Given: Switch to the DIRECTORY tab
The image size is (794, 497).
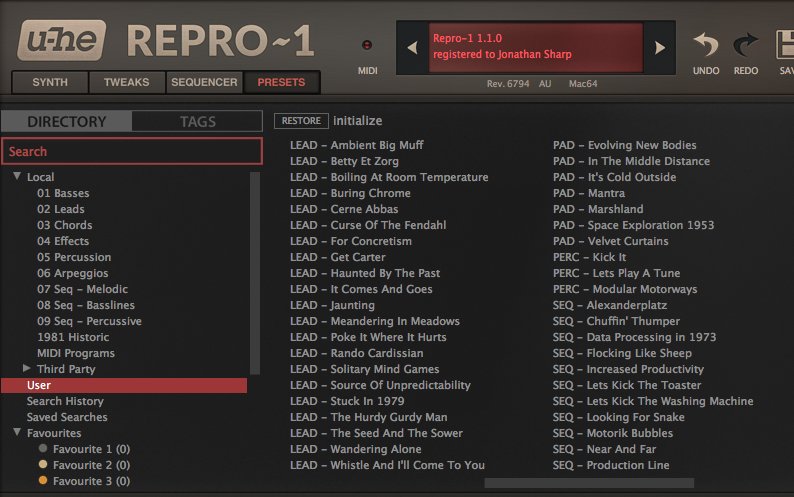Looking at the screenshot, I should (x=66, y=122).
